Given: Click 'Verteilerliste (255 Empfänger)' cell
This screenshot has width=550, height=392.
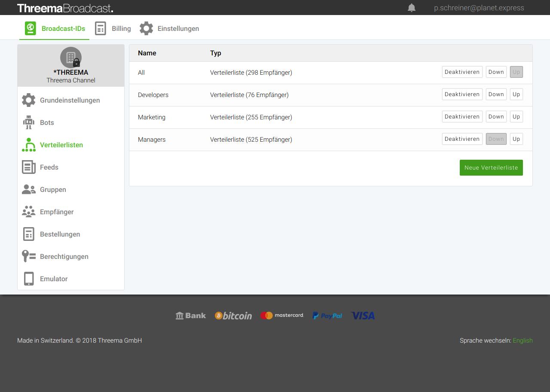Looking at the screenshot, I should 251,117.
